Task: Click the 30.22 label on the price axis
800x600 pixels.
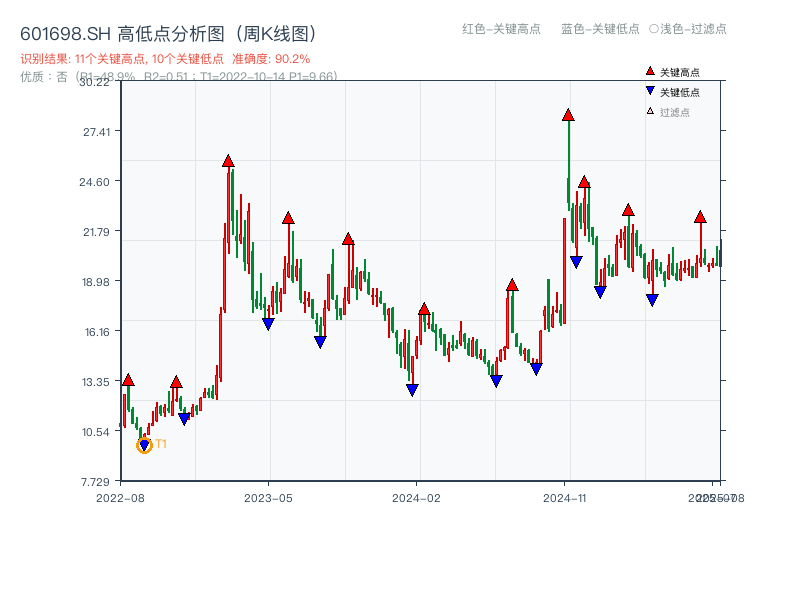Action: click(x=96, y=85)
